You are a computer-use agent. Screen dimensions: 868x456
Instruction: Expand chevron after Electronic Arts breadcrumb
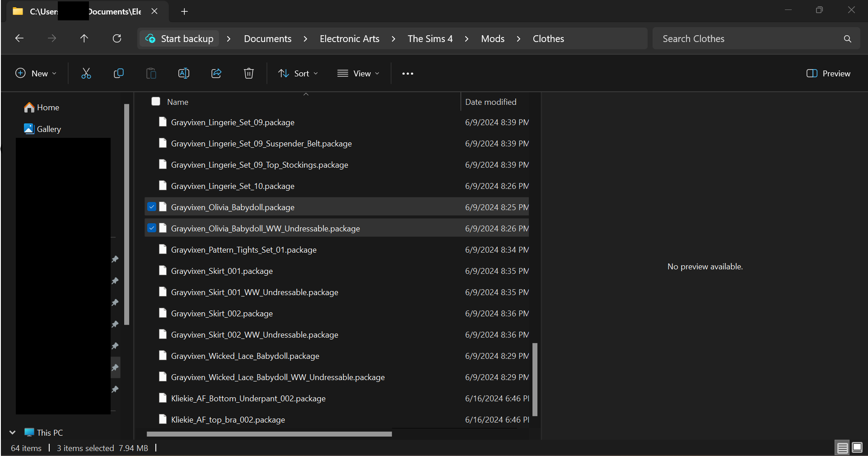point(393,39)
